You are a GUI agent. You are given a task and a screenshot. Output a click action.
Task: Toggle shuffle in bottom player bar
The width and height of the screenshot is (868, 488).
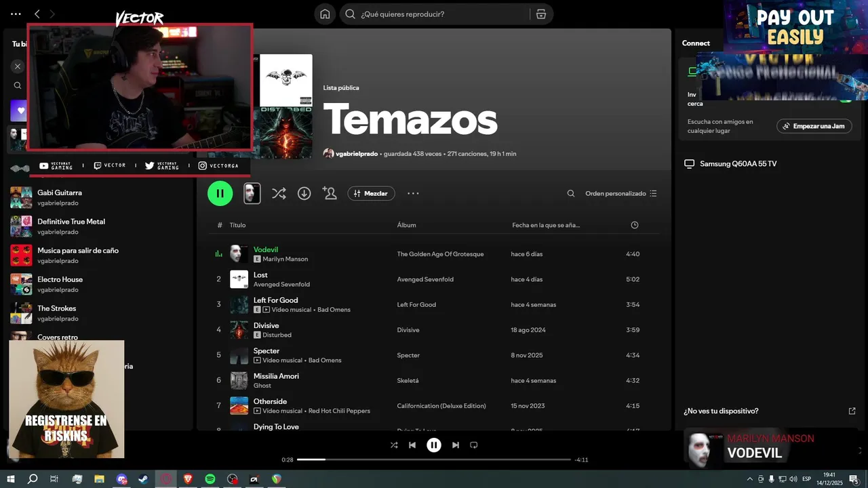pos(394,445)
